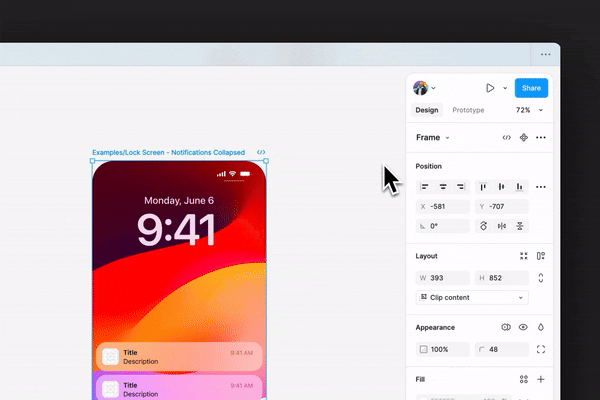The width and height of the screenshot is (600, 400).
Task: Toggle layer visibility eye in Appearance
Action: pos(523,327)
